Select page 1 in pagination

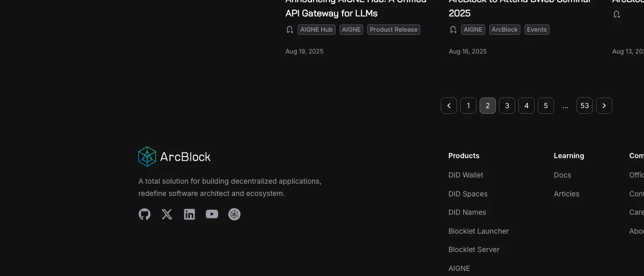468,106
